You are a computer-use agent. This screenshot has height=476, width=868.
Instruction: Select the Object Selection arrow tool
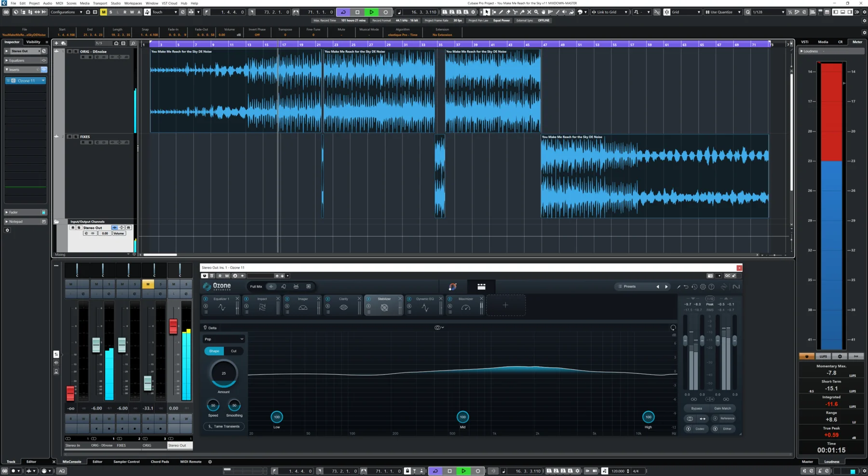(487, 12)
